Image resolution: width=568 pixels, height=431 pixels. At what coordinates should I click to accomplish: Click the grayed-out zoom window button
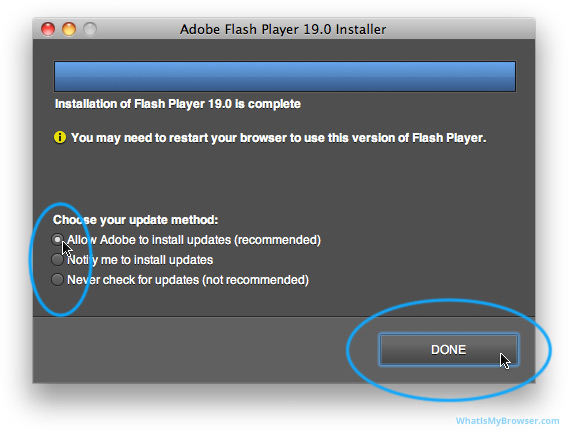pyautogui.click(x=90, y=29)
